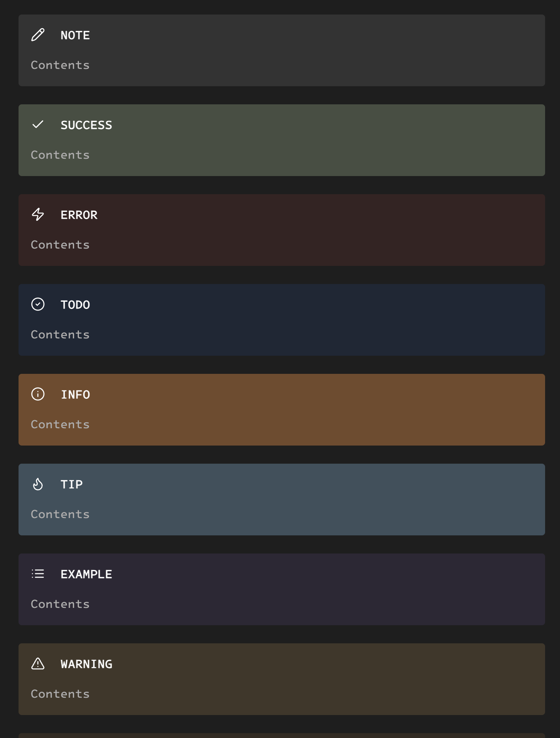
Task: Select the EXAMPLE callout title
Action: [86, 574]
